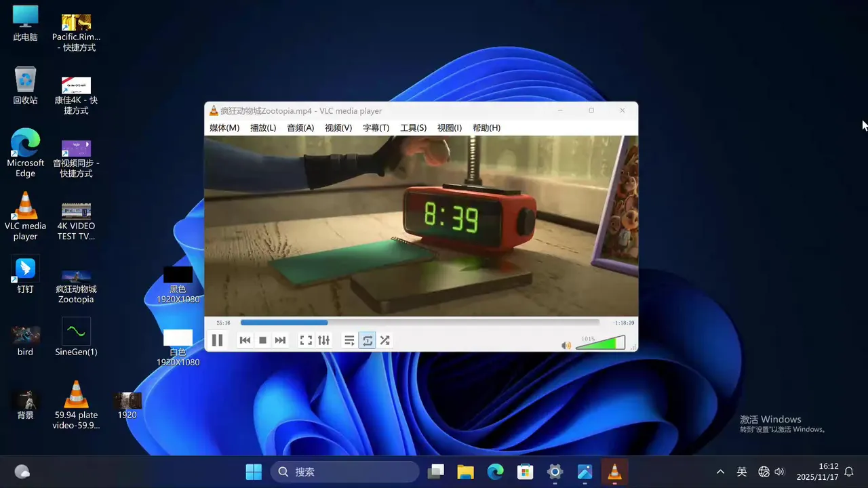The height and width of the screenshot is (488, 868).
Task: Select Pacific.Rim shortcut on desktop
Action: [76, 33]
